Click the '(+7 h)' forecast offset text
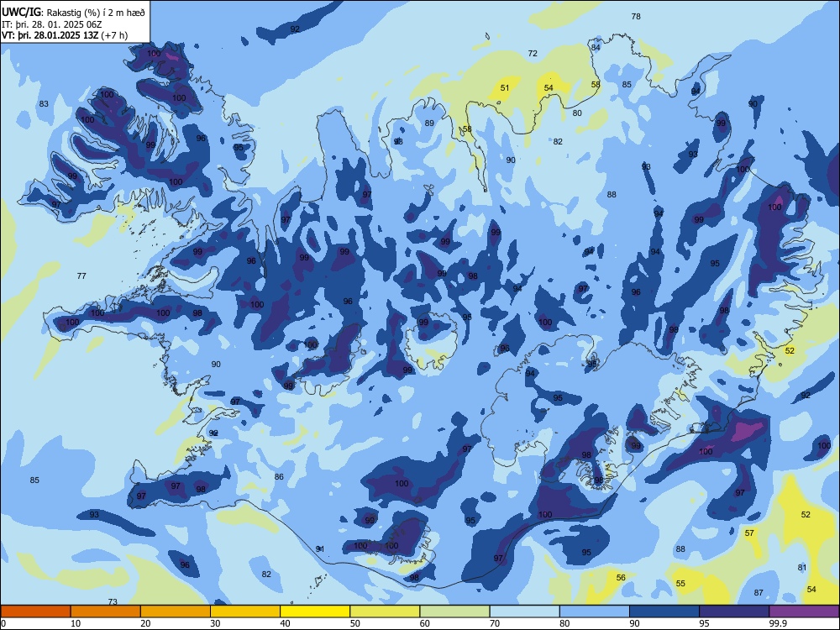The width and height of the screenshot is (840, 630). (114, 35)
